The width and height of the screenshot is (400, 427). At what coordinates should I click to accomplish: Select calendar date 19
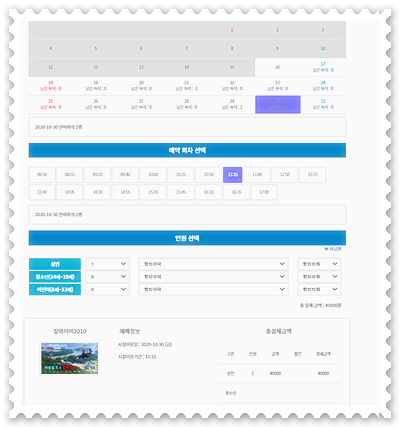[x=96, y=86]
